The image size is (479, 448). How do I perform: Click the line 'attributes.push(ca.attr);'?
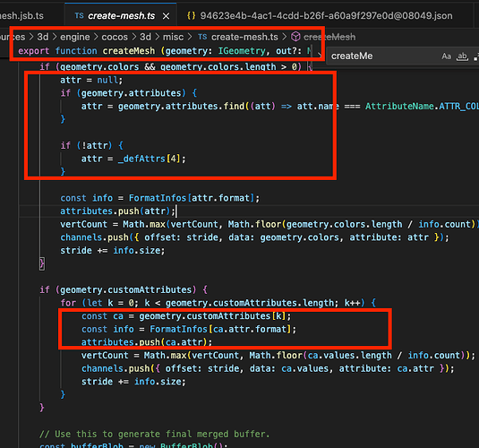coord(147,342)
